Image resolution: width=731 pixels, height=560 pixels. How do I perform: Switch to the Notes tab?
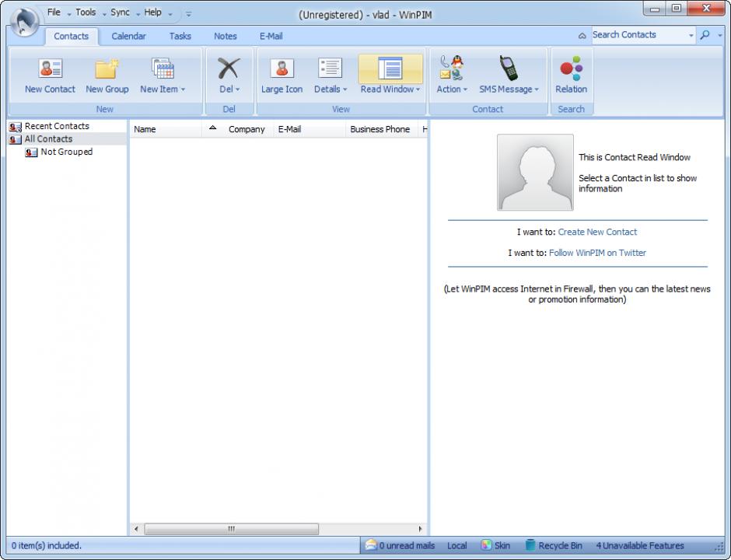[226, 37]
